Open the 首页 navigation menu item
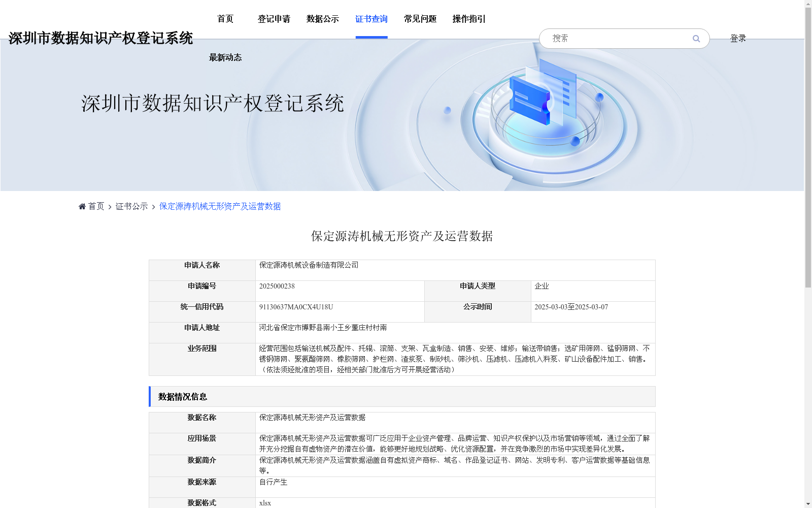Viewport: 812px width, 508px height. click(x=225, y=19)
